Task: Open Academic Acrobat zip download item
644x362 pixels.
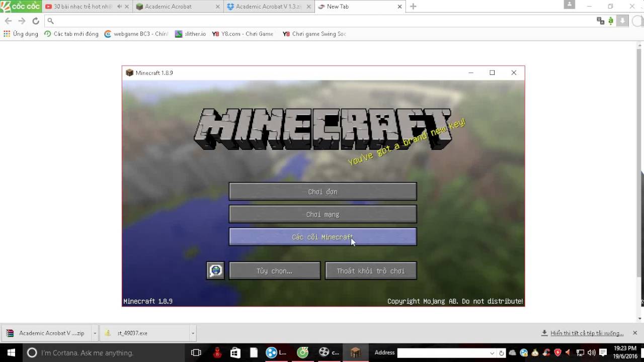Action: pos(46,333)
